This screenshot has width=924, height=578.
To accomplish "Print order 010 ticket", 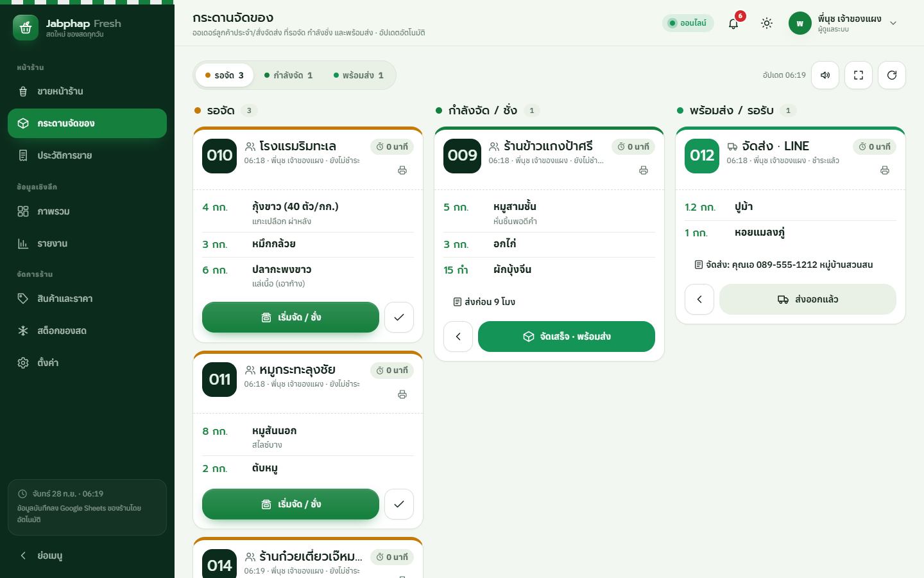I will (402, 170).
